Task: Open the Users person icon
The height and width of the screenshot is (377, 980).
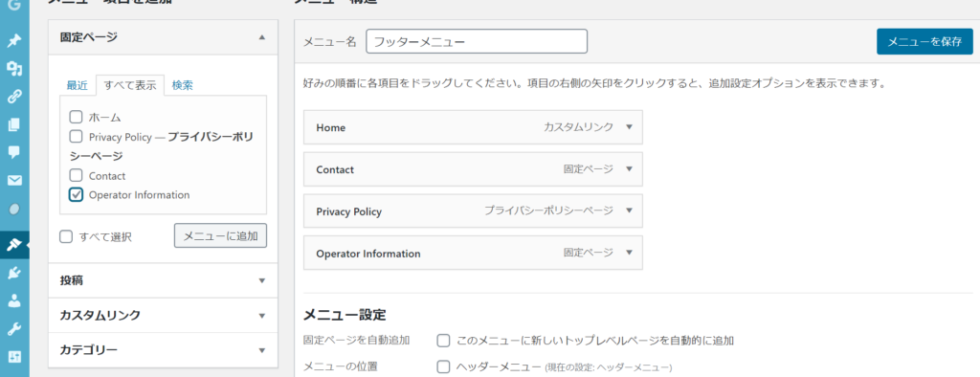Action: click(x=13, y=300)
